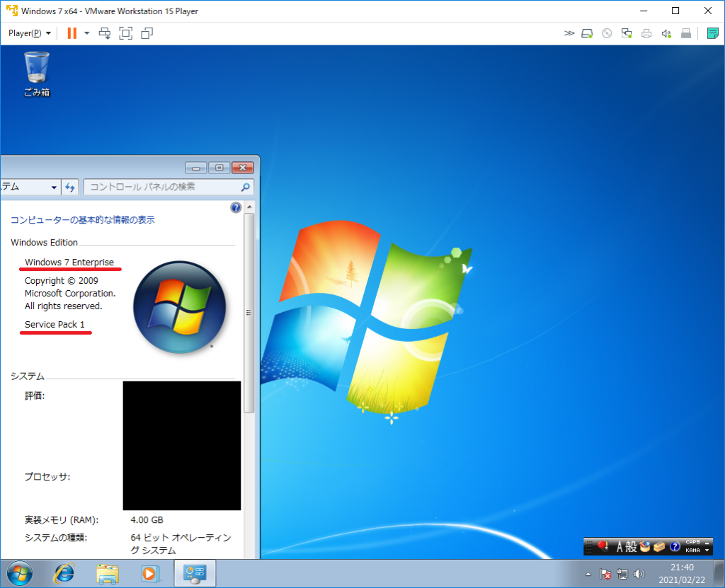Open the Windows Start menu
This screenshot has width=725, height=588.
coord(19,573)
